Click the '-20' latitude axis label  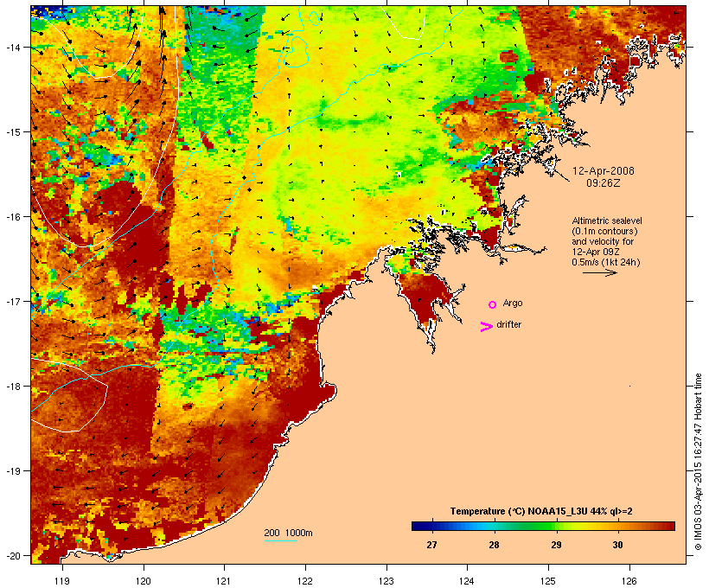click(x=13, y=555)
